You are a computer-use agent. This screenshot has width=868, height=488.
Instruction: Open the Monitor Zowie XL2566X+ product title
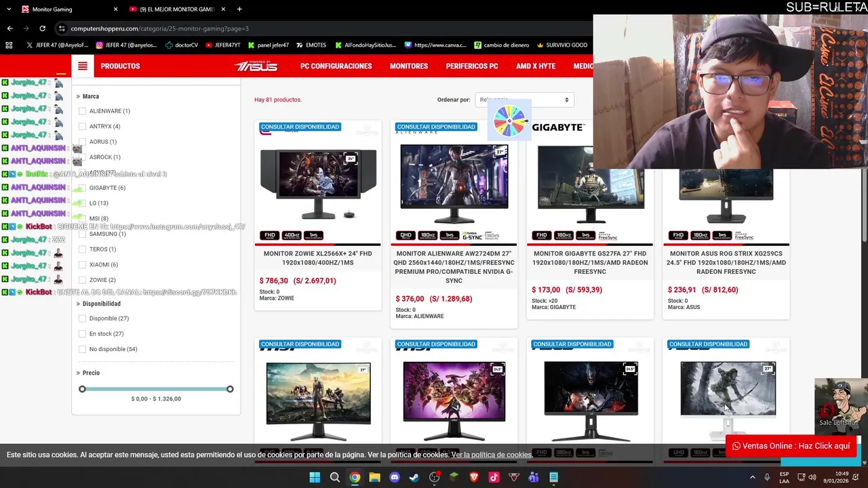318,258
